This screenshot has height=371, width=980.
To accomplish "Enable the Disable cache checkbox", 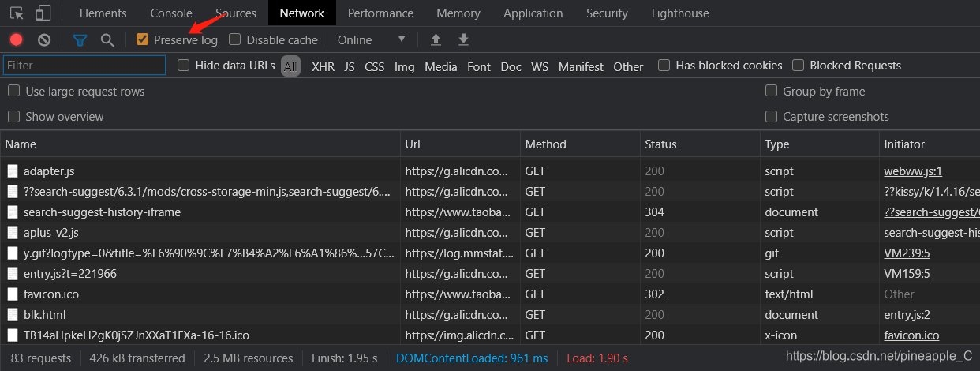I will coord(234,39).
